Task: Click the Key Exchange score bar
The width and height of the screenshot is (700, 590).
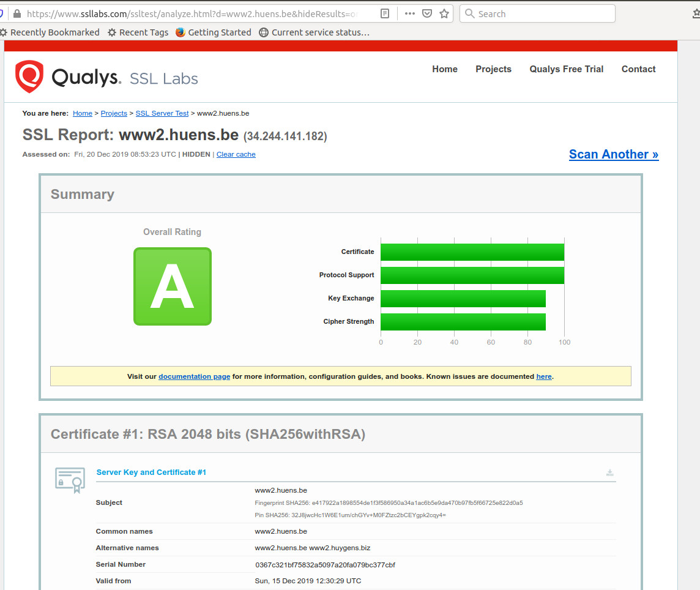Action: (x=463, y=298)
